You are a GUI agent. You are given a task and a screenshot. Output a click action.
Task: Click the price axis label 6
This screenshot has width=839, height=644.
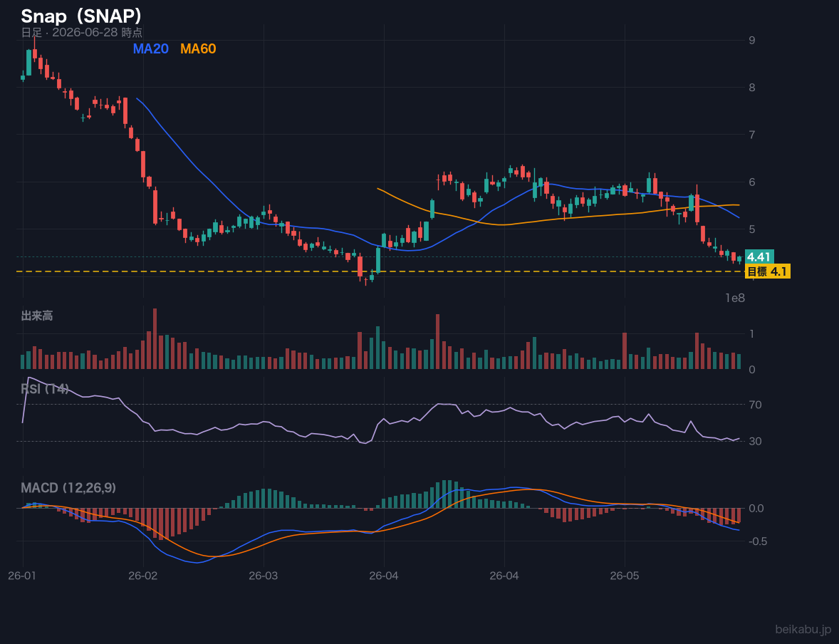pyautogui.click(x=752, y=182)
